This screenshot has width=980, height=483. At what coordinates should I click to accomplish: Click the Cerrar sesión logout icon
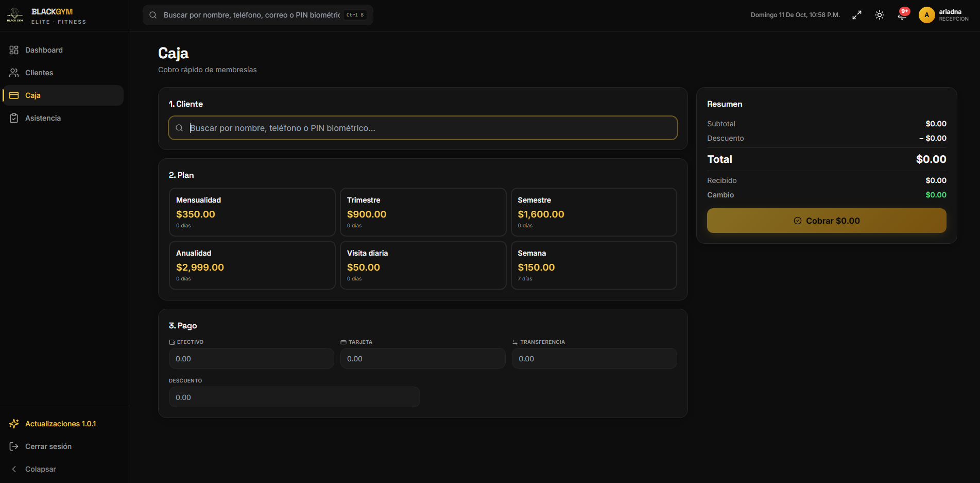point(14,446)
